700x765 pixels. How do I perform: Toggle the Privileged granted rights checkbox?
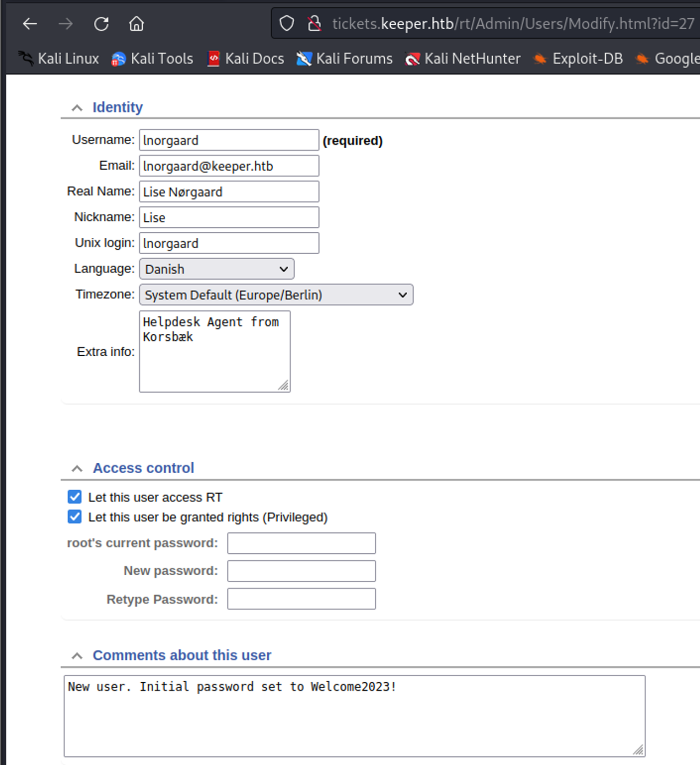[x=75, y=517]
